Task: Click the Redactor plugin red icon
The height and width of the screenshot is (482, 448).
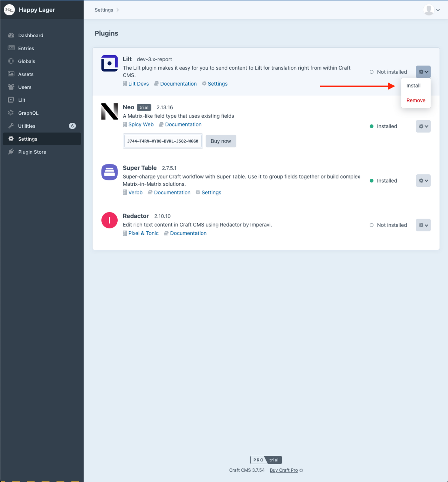Action: (109, 220)
